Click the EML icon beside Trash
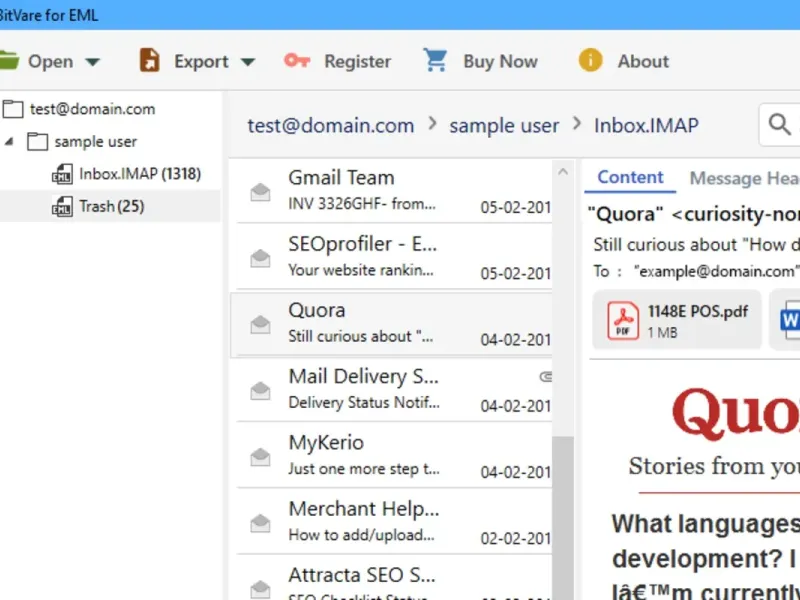This screenshot has width=800, height=600. point(62,206)
